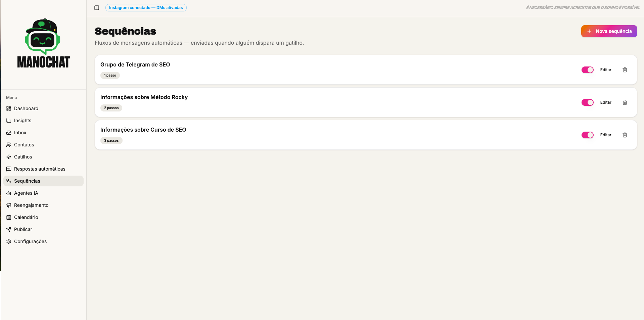Remove the Informações sobre Curso de SEO sequence

625,135
